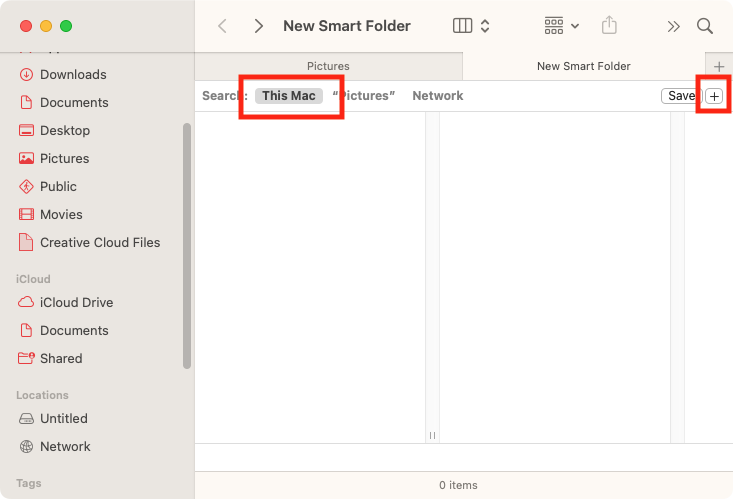Click the Tags section header
Viewport: 733px width, 499px height.
pos(29,483)
